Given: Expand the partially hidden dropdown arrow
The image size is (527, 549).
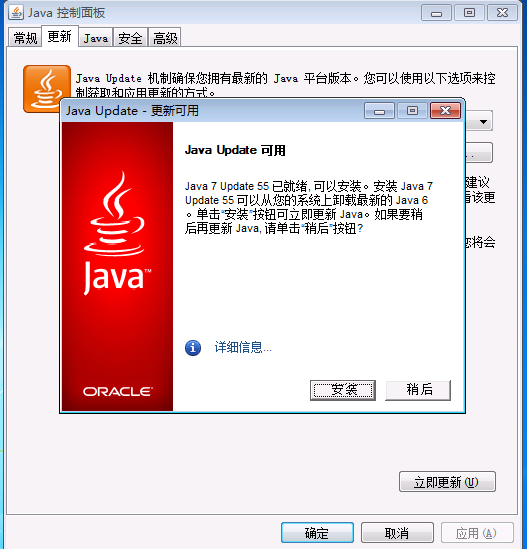Looking at the screenshot, I should coord(483,121).
